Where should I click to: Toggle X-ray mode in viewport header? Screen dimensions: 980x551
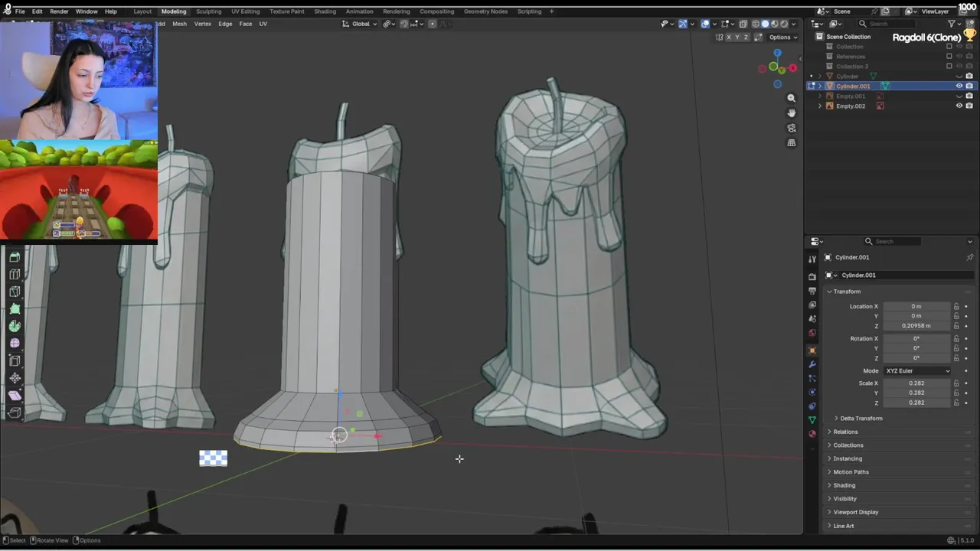[x=743, y=24]
